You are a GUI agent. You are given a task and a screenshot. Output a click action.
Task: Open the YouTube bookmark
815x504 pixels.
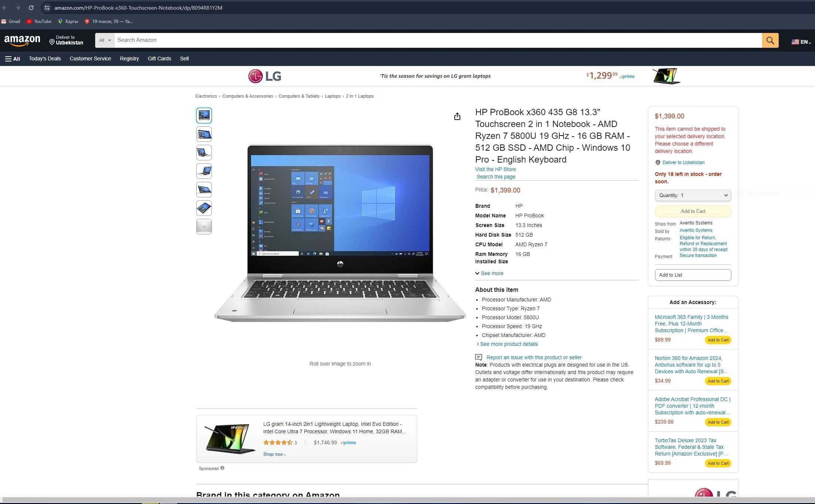pos(39,21)
